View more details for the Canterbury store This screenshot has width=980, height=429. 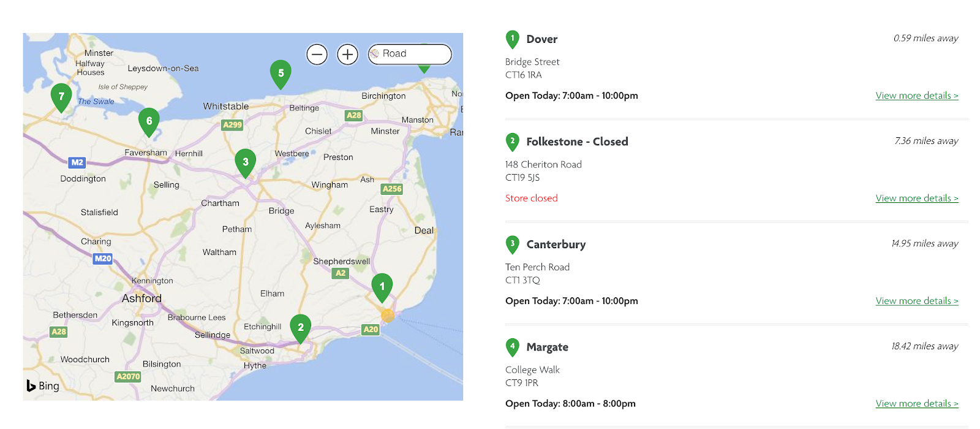[x=917, y=300]
